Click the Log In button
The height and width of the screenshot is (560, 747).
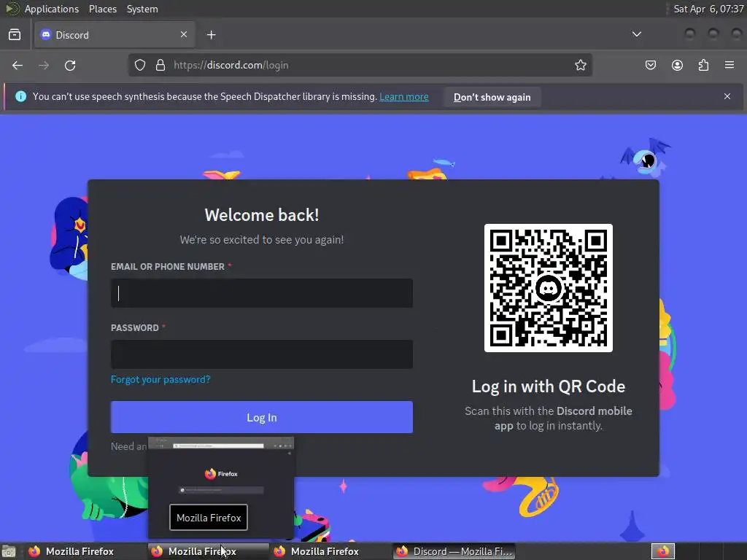[x=262, y=417]
